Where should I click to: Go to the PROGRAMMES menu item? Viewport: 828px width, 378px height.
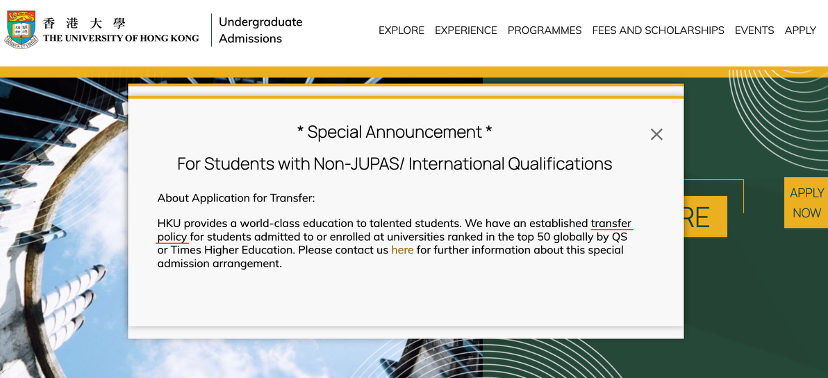(544, 30)
